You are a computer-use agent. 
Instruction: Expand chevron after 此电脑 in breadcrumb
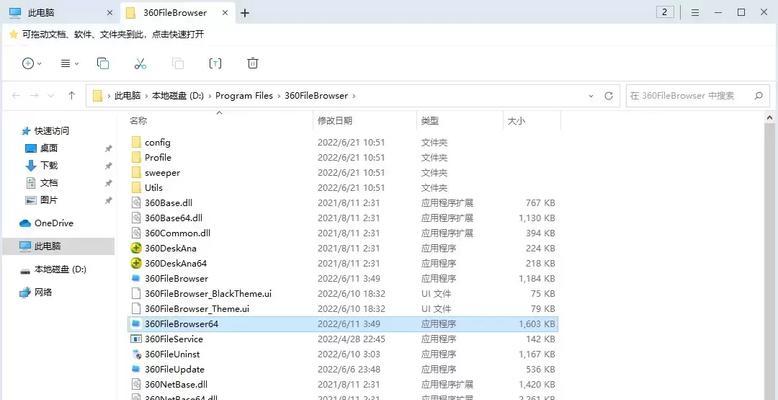(x=146, y=96)
